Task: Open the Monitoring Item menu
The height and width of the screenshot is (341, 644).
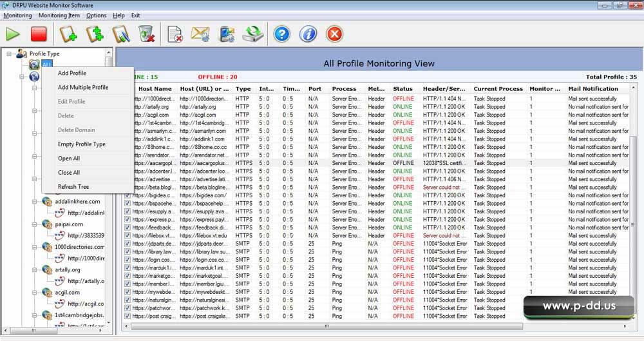Action: pos(59,15)
